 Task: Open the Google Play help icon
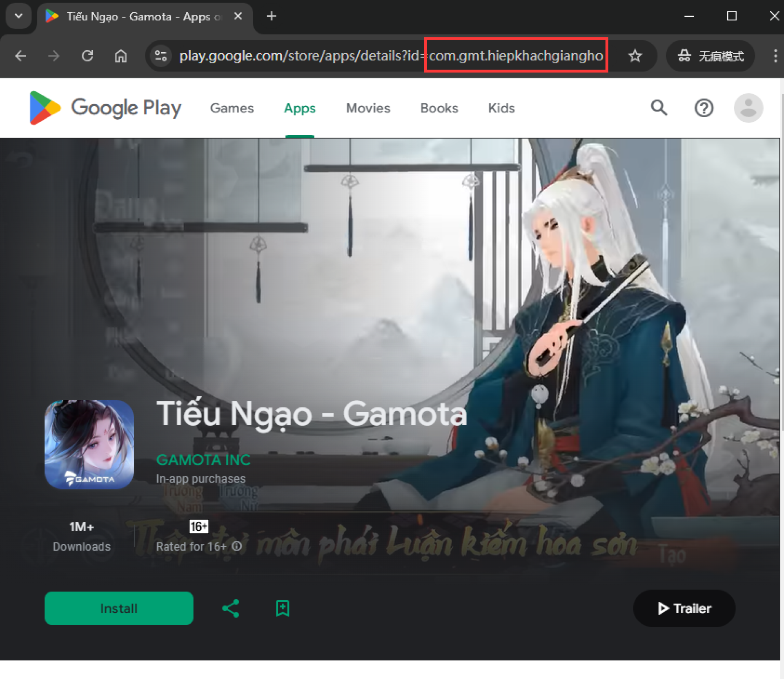(704, 108)
